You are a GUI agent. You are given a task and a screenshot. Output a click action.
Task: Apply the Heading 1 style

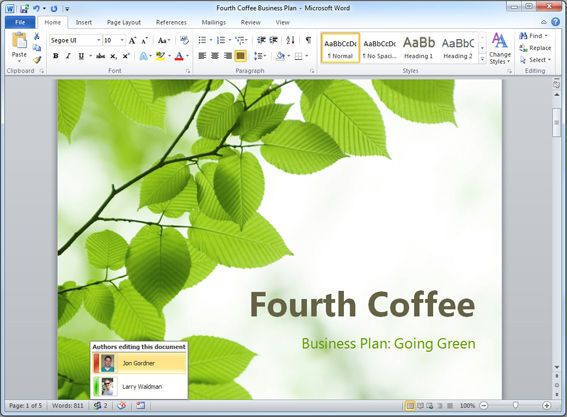coord(419,48)
